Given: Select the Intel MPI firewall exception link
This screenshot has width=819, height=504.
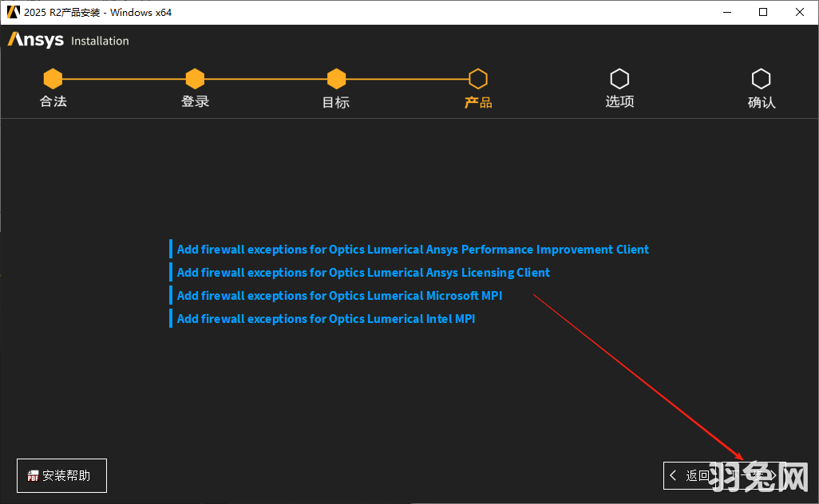Looking at the screenshot, I should 326,319.
